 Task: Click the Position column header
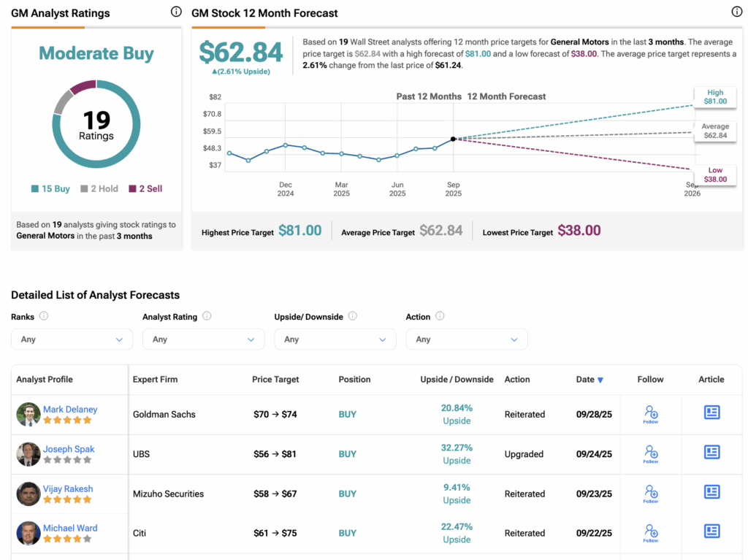pos(354,379)
